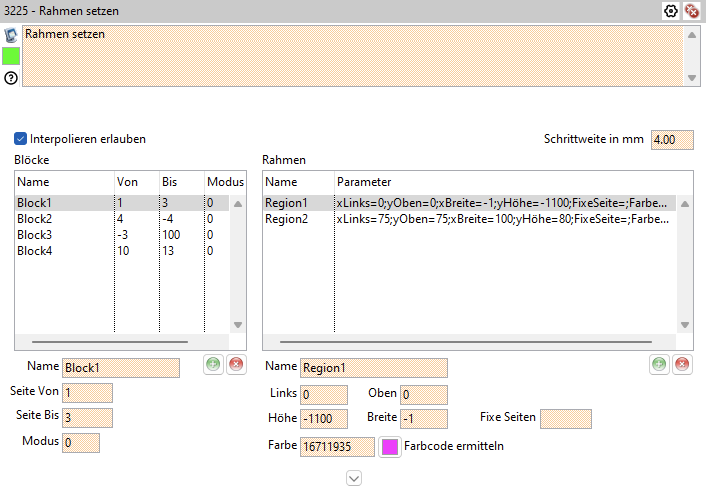This screenshot has width=706, height=490.
Task: Click the document icon beside Rahmen setzen
Action: tap(11, 35)
